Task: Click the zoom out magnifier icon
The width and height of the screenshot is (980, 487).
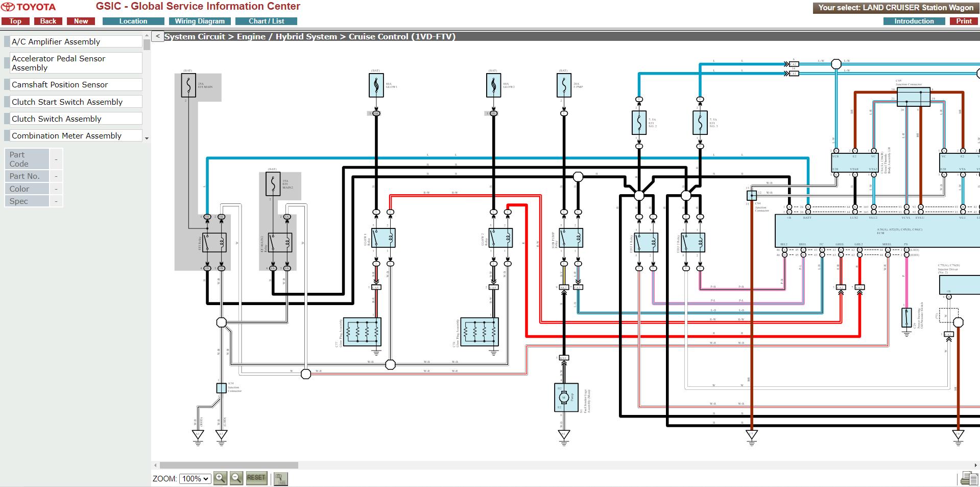Action: click(x=236, y=478)
